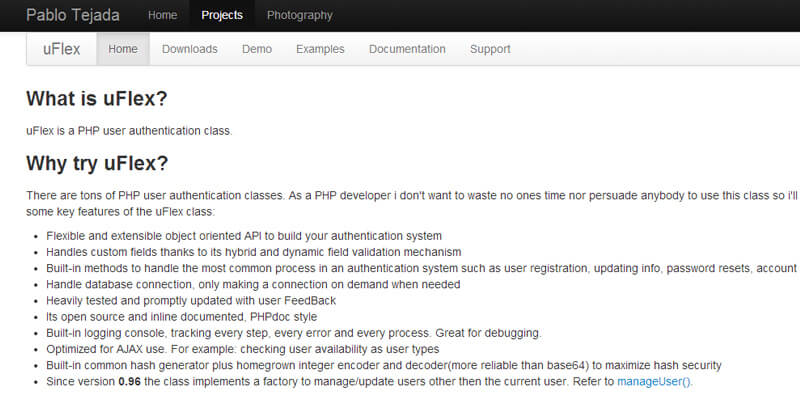View the Documentation tab
800x400 pixels.
click(x=407, y=49)
